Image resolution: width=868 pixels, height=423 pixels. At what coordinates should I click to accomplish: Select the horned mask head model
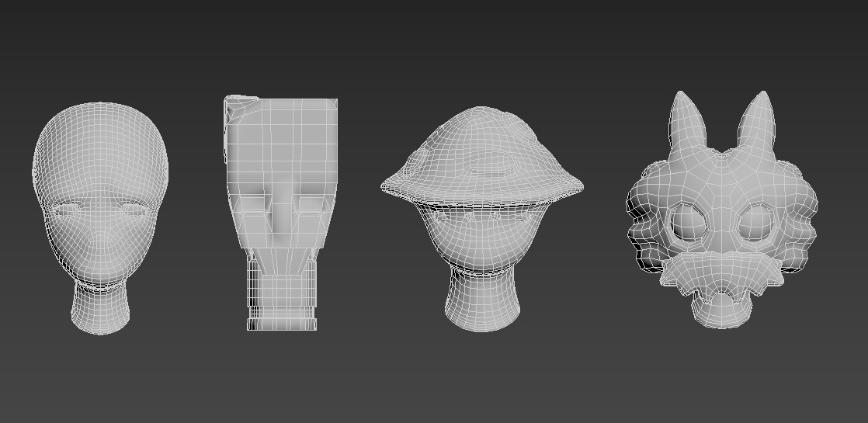click(x=722, y=210)
